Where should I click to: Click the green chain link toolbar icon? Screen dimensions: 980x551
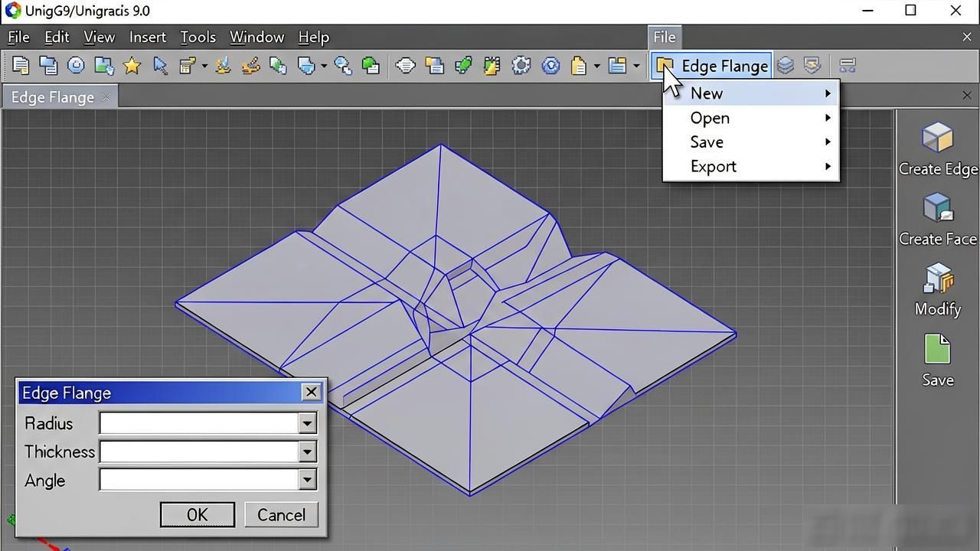[x=463, y=66]
